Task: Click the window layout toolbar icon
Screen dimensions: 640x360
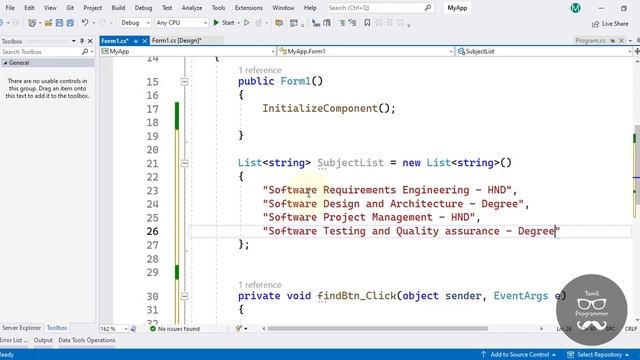Action: [293, 23]
